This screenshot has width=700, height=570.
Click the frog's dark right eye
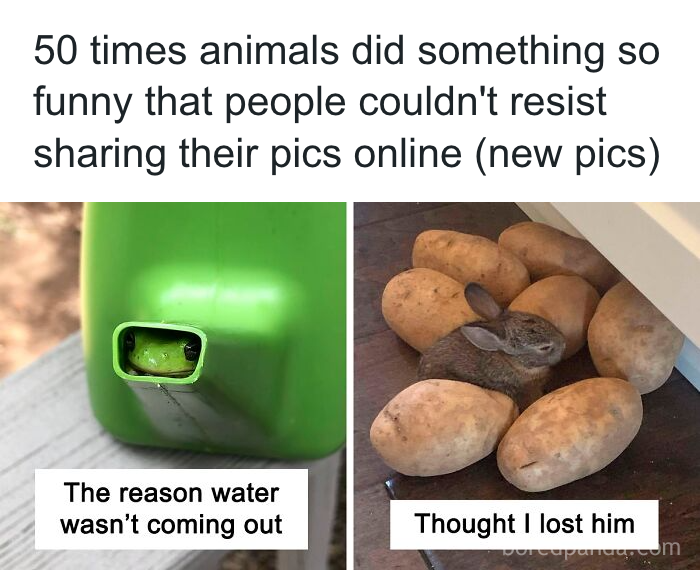(192, 351)
